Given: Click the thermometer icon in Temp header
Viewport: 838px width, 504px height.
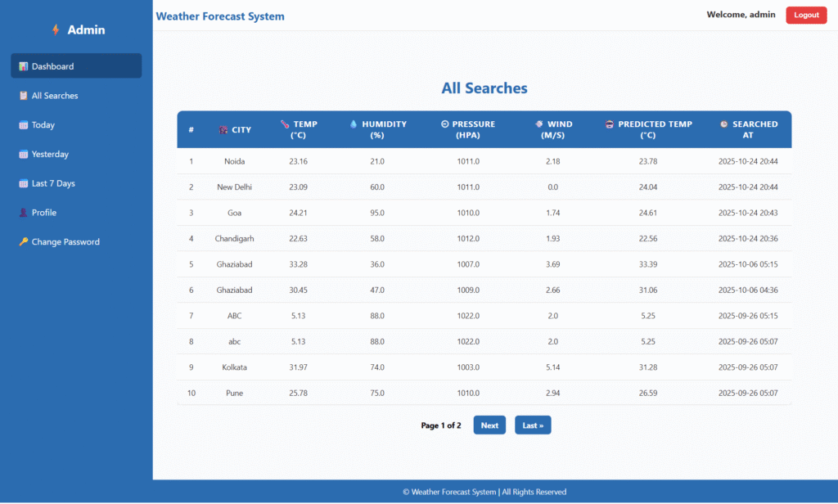Looking at the screenshot, I should 285,124.
